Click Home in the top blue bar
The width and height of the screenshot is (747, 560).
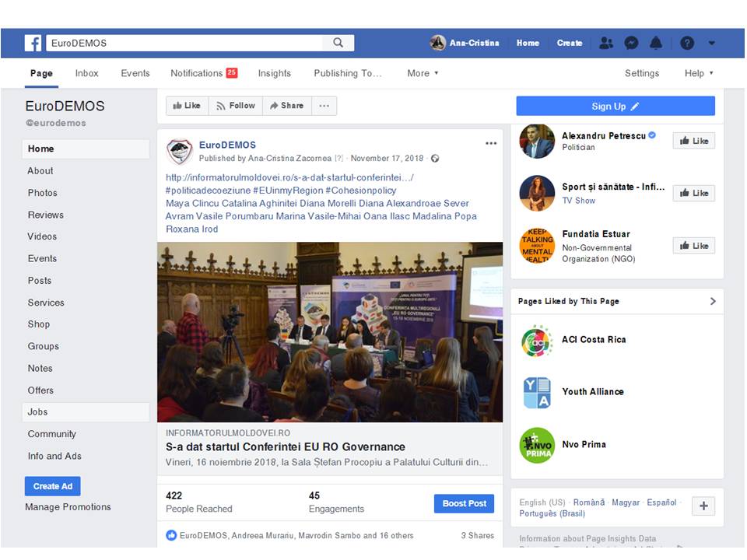pos(528,43)
